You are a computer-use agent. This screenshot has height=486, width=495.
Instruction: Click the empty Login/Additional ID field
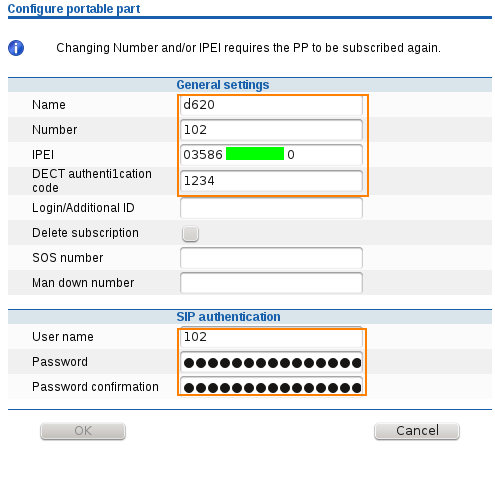click(271, 208)
